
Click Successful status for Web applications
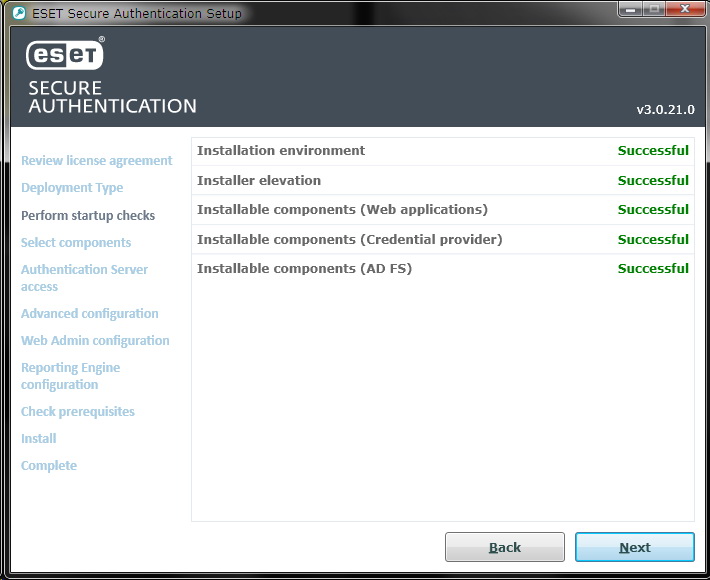(x=653, y=209)
